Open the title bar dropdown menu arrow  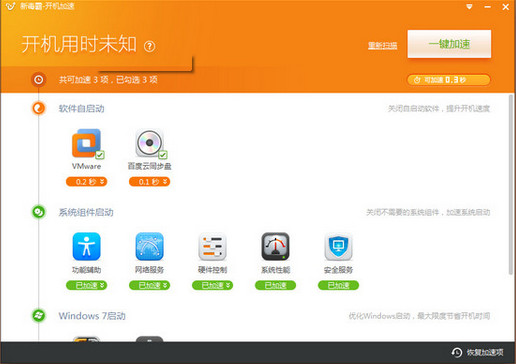pyautogui.click(x=469, y=6)
